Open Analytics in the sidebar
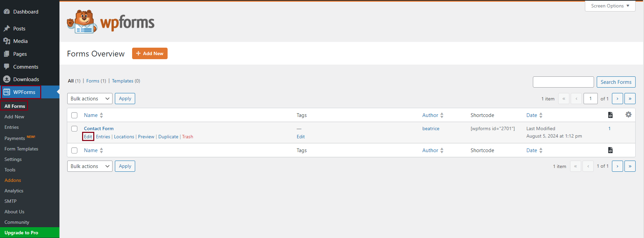This screenshot has width=644, height=238. tap(14, 191)
